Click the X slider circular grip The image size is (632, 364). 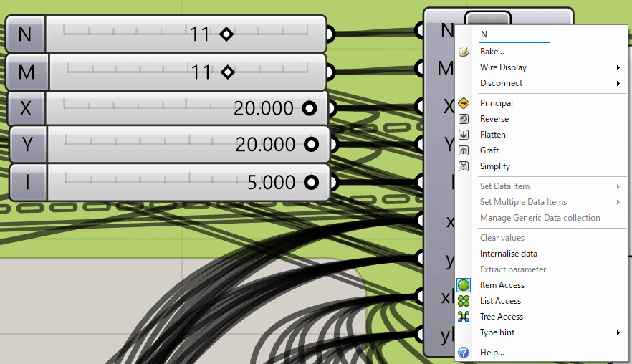click(310, 108)
